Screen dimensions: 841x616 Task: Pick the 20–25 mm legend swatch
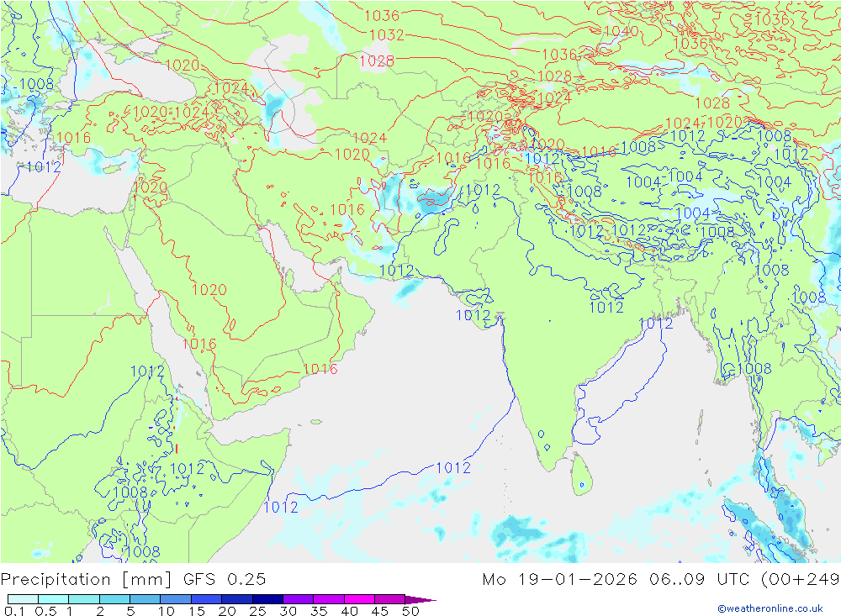pos(237,599)
